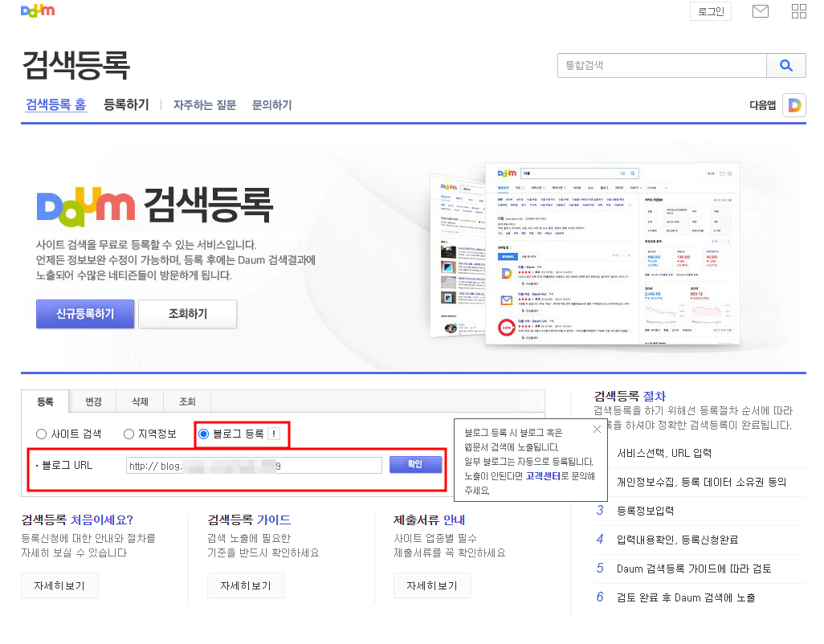Switch to the 삭제 tab

[140, 401]
